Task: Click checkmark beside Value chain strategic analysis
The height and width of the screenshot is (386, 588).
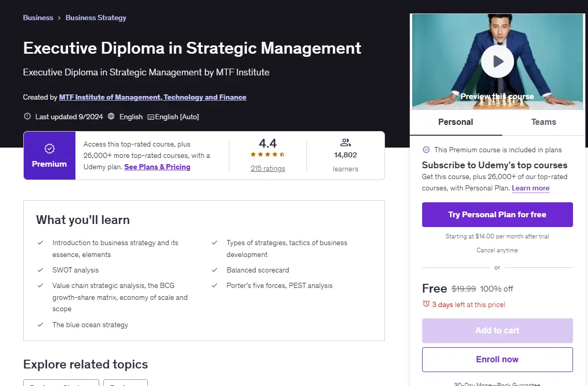Action: pyautogui.click(x=40, y=285)
